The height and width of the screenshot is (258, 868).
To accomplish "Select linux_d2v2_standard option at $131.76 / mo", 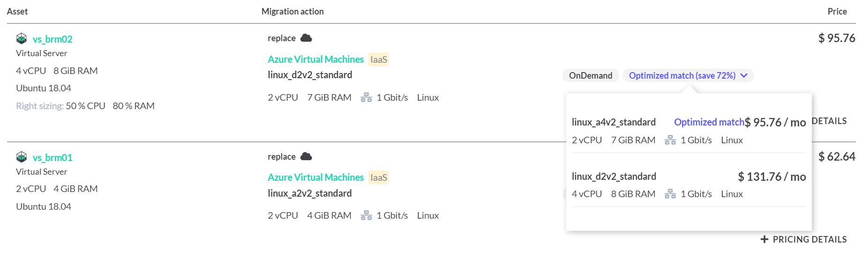I will point(689,185).
